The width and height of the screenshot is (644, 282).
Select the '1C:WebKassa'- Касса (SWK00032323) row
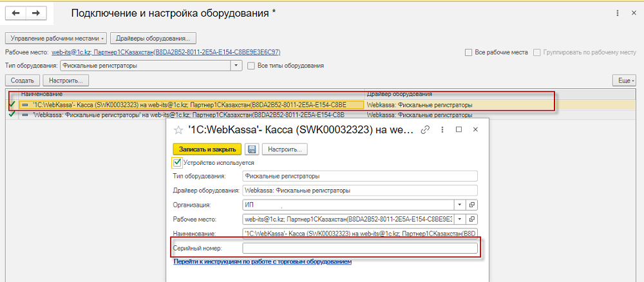191,105
